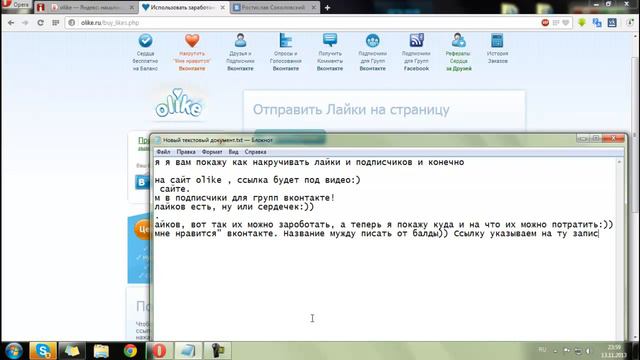The image size is (640, 360).
Task: Open the Windows Start button
Action: point(14,351)
